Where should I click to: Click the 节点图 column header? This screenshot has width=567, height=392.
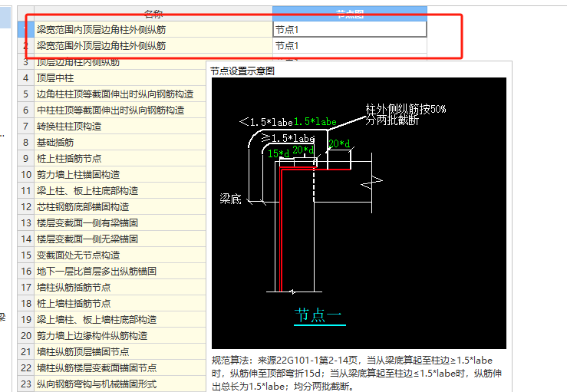(x=350, y=14)
